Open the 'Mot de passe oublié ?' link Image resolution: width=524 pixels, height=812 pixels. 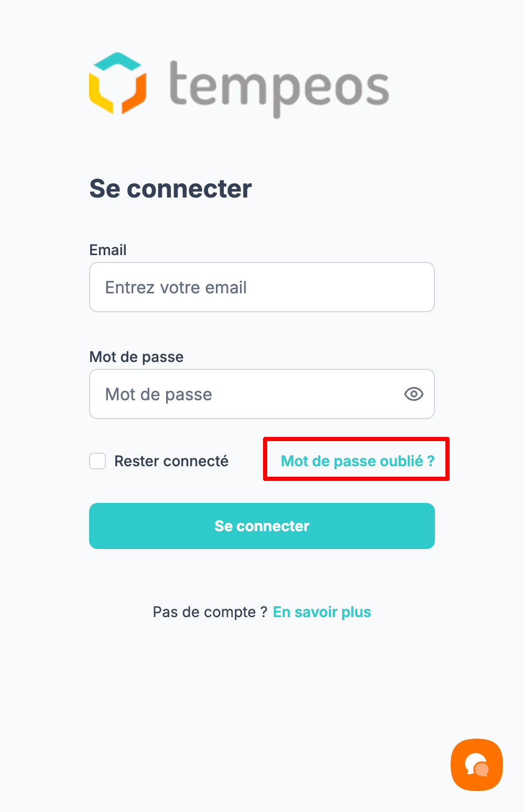(357, 461)
